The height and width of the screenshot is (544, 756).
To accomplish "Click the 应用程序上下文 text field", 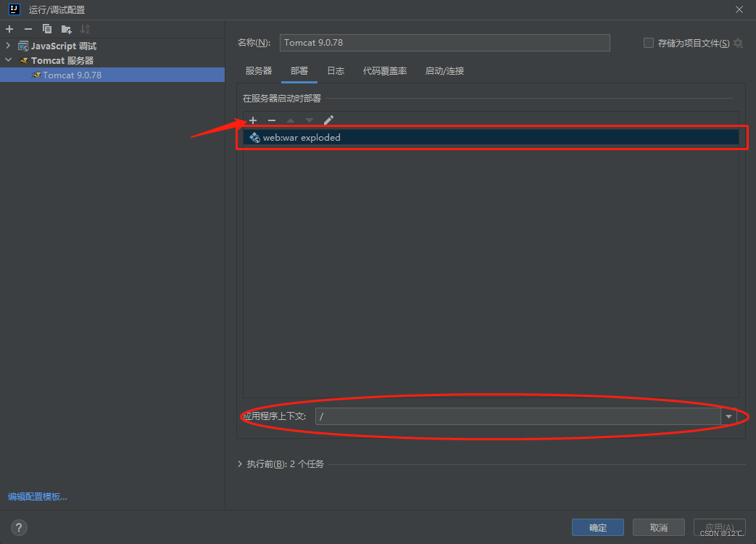I will tap(518, 416).
